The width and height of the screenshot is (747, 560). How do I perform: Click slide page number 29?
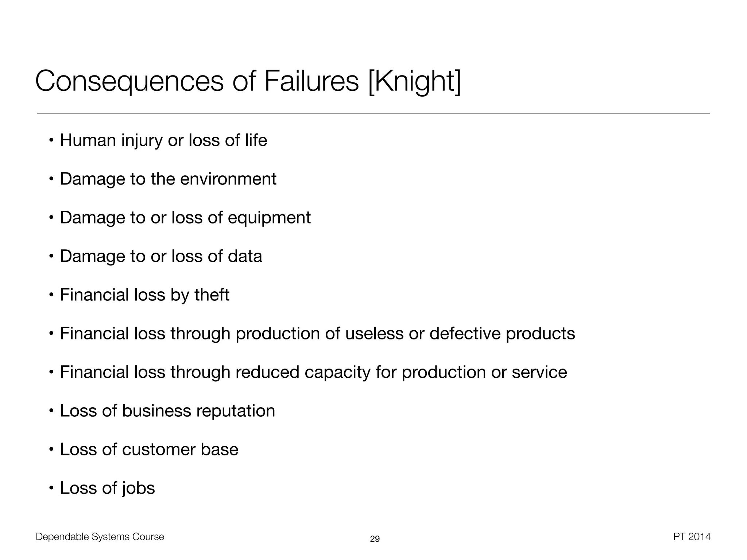[x=375, y=539]
